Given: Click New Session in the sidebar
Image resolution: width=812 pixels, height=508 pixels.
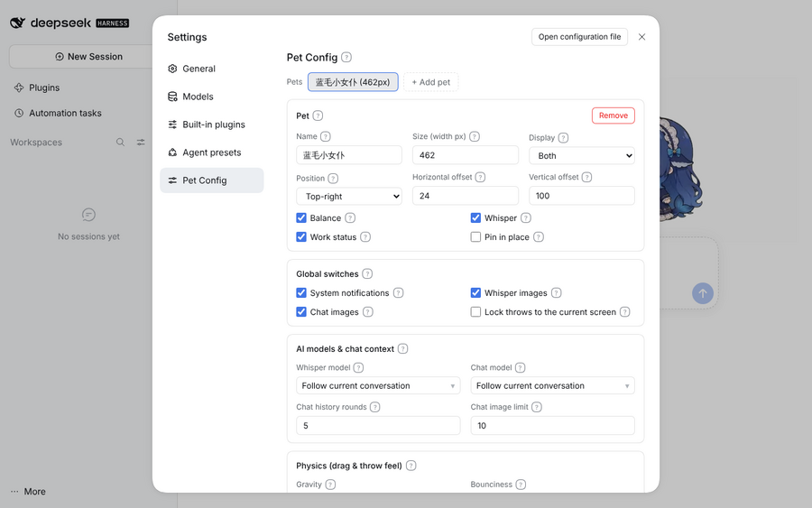Looking at the screenshot, I should tap(88, 57).
